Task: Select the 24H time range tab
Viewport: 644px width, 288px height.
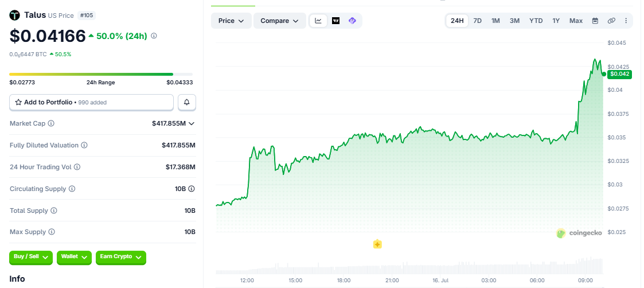Action: 457,21
